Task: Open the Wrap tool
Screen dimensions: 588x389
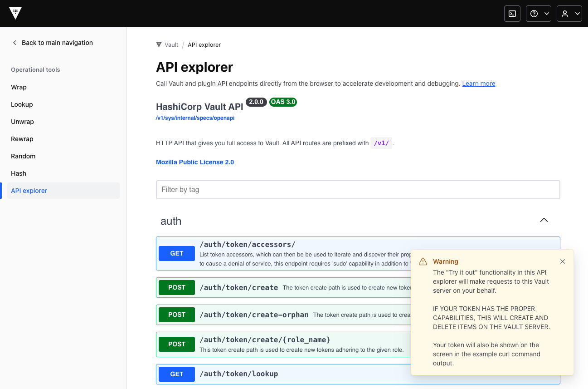Action: (63, 87)
